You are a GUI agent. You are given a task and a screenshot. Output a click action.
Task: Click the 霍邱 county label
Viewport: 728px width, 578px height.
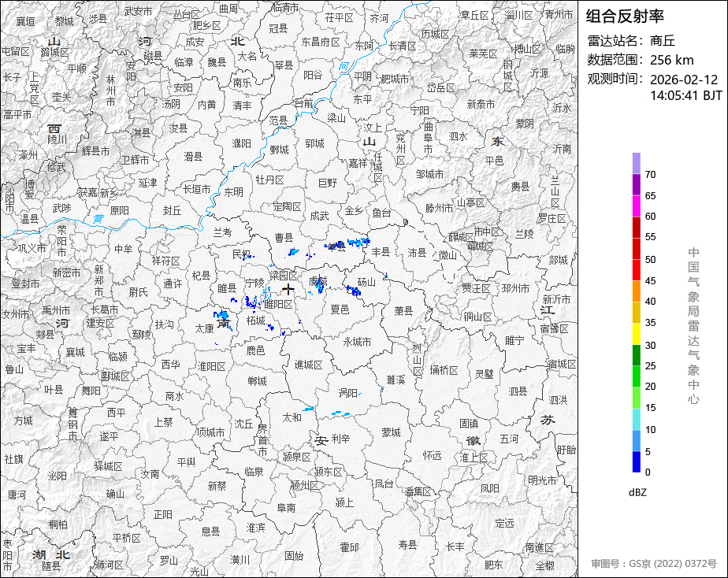click(349, 547)
